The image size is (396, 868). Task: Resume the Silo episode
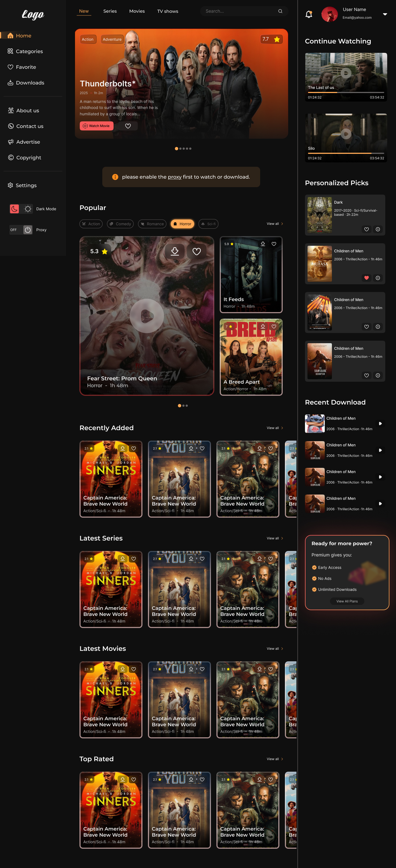346,134
